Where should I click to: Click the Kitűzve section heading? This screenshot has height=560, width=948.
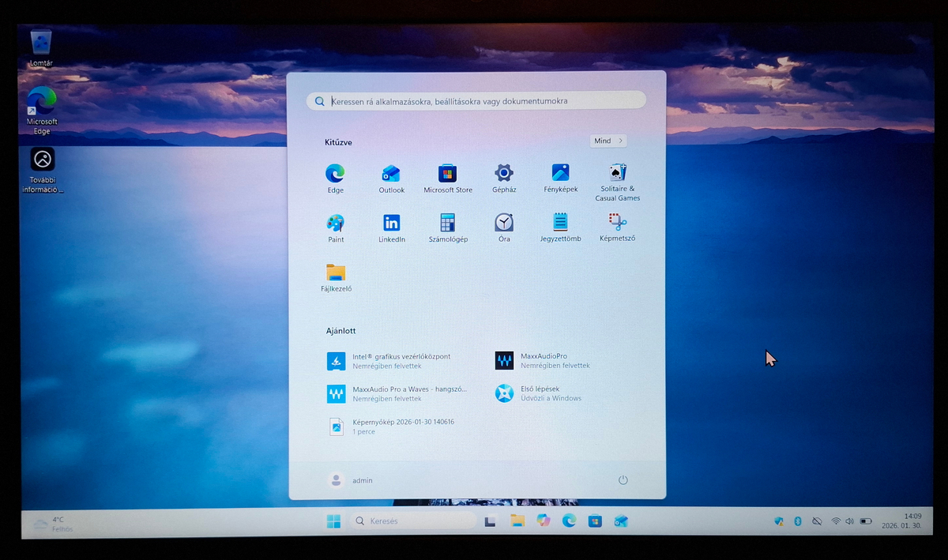[x=338, y=142]
